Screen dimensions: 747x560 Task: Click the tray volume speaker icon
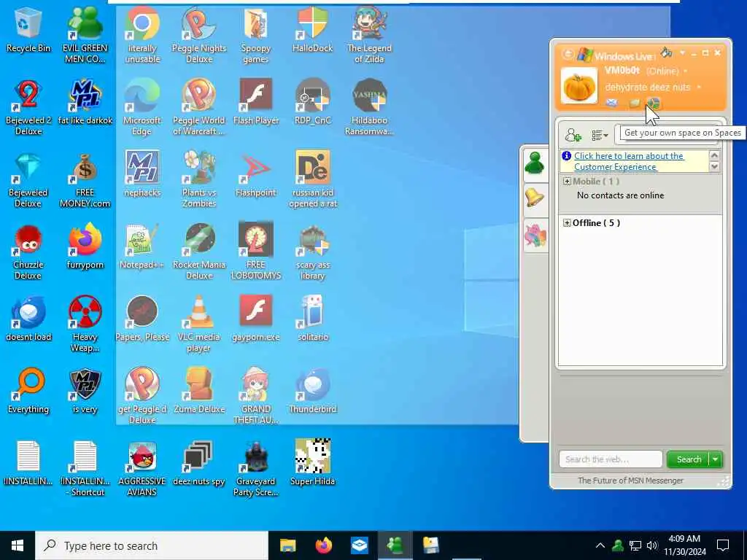(x=652, y=545)
